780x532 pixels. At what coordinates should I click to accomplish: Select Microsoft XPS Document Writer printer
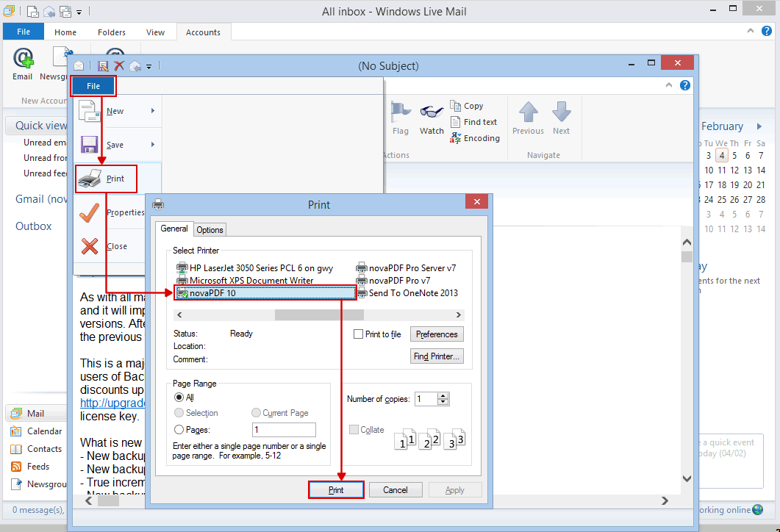246,281
